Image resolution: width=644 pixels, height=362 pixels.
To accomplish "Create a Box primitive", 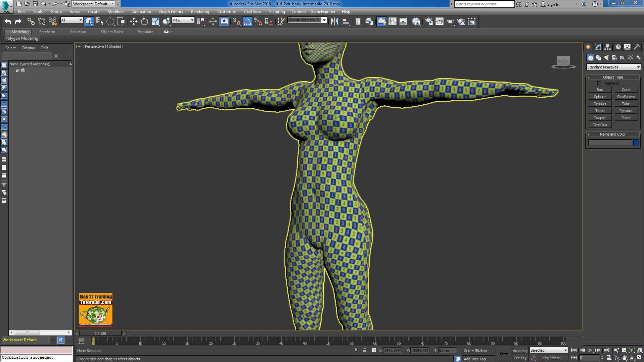I will click(x=600, y=90).
